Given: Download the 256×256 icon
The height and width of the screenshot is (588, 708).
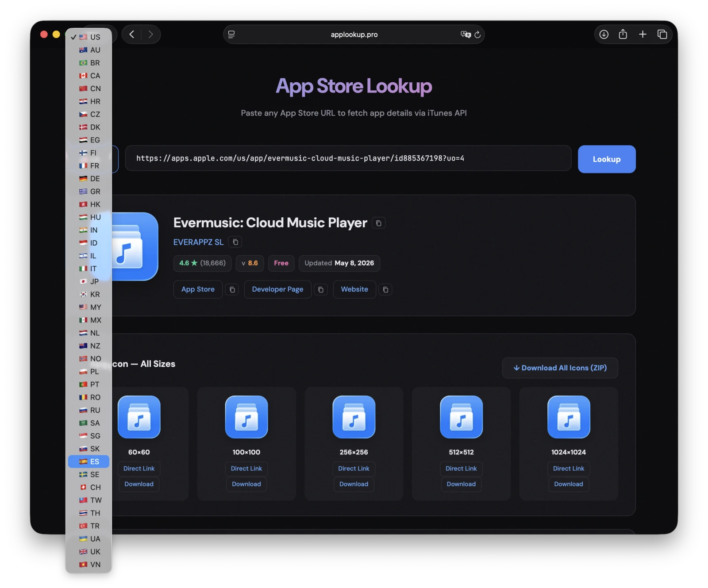Looking at the screenshot, I should click(354, 484).
